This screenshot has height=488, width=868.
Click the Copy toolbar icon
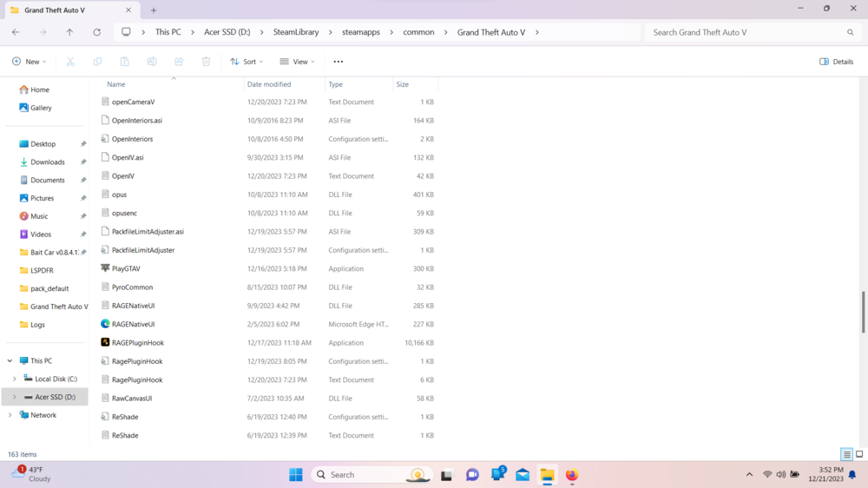click(x=97, y=62)
